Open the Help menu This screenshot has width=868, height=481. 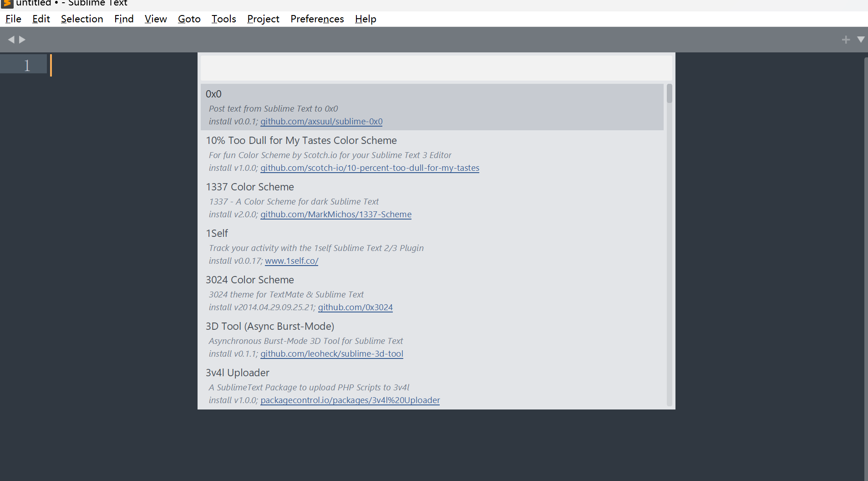365,19
